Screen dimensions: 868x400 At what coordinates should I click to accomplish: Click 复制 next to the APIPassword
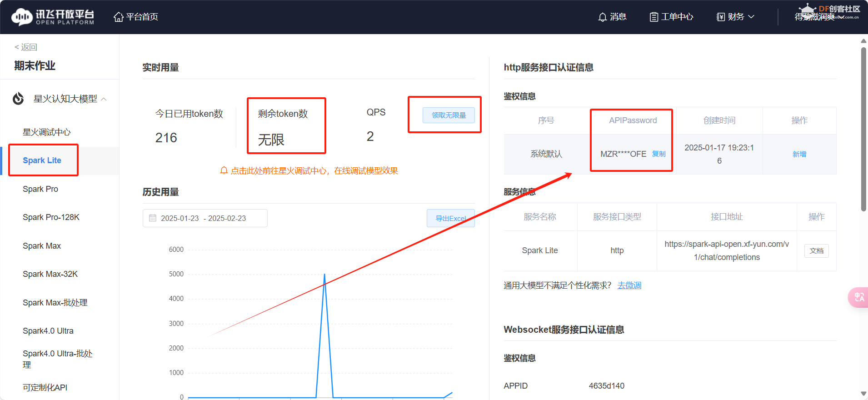pyautogui.click(x=658, y=154)
